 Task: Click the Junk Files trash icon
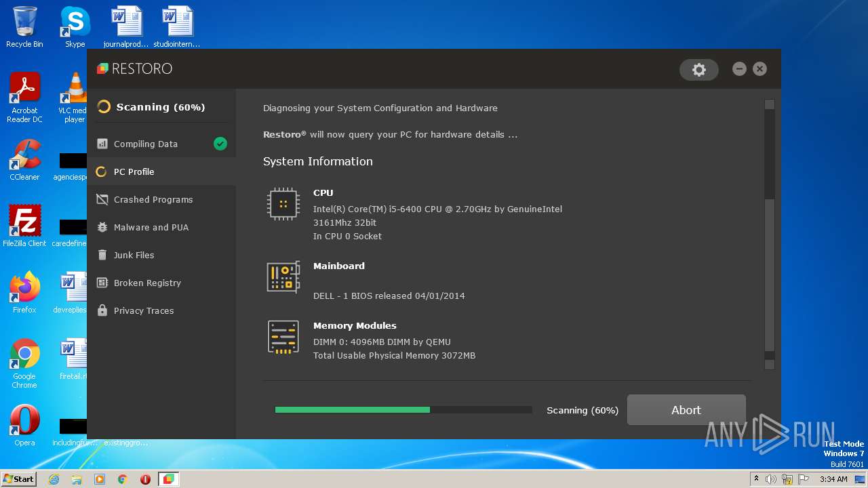coord(102,255)
